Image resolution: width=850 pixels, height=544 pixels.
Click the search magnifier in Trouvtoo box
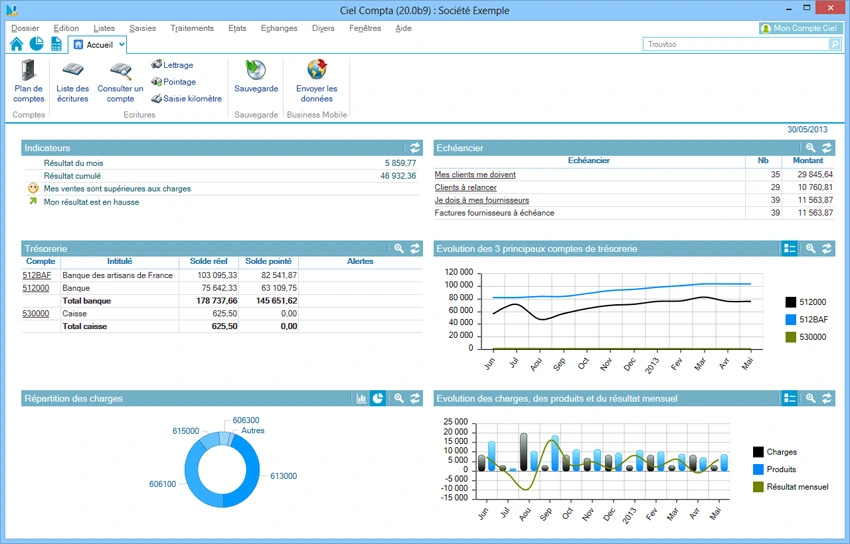click(835, 44)
